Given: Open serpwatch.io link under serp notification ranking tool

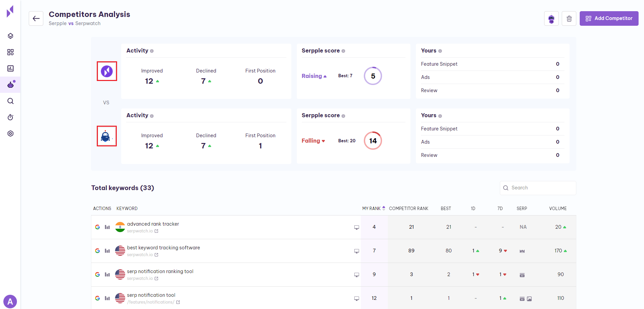Looking at the screenshot, I should [142, 279].
